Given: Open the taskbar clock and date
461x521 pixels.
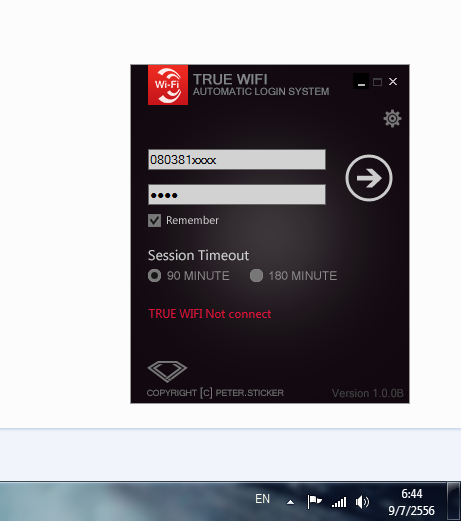Looking at the screenshot, I should coord(411,502).
